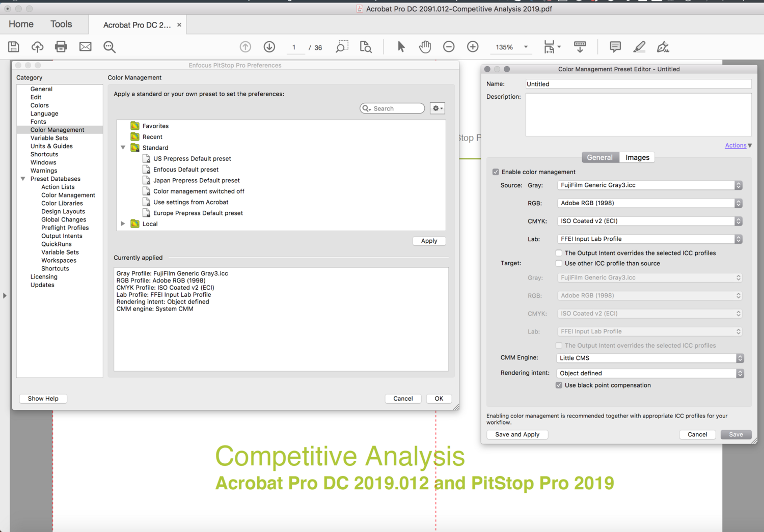Send file by email envelope icon
Viewport: 764px width, 532px height.
pos(85,47)
